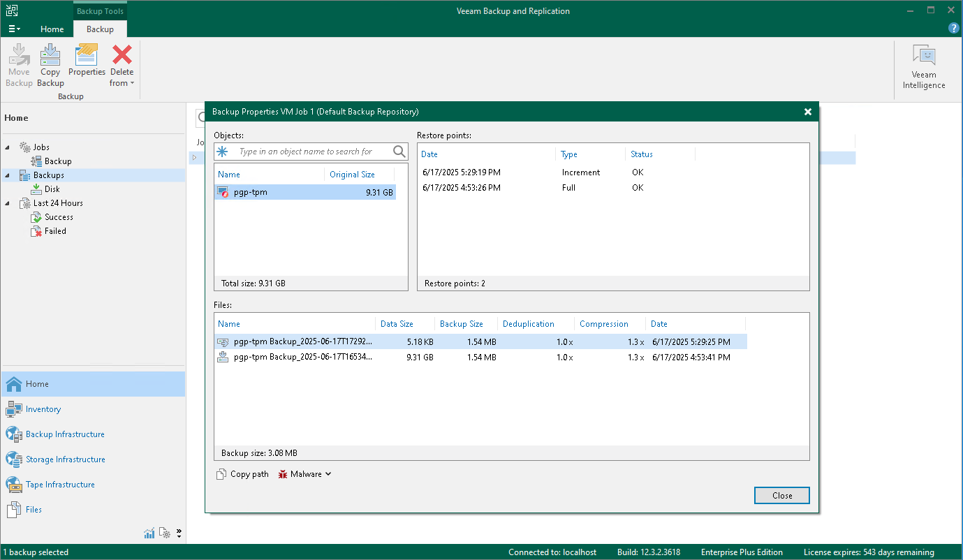The height and width of the screenshot is (560, 963).
Task: Open the main hamburger application menu
Action: point(14,29)
